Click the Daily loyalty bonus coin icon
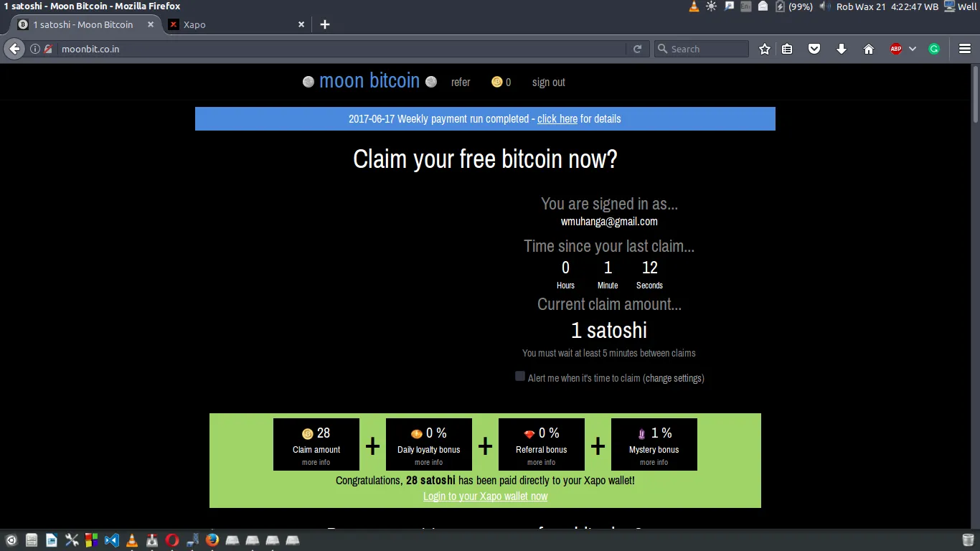 [417, 433]
